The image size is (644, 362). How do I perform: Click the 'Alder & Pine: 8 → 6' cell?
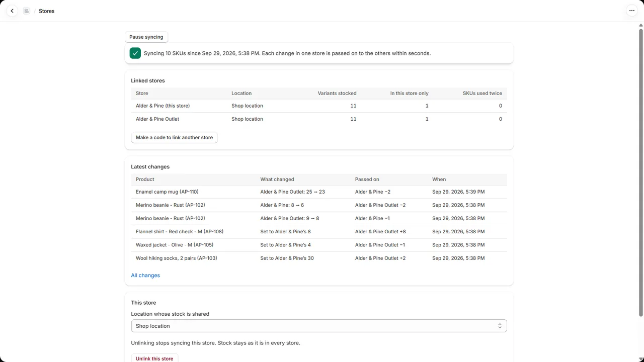(x=282, y=205)
